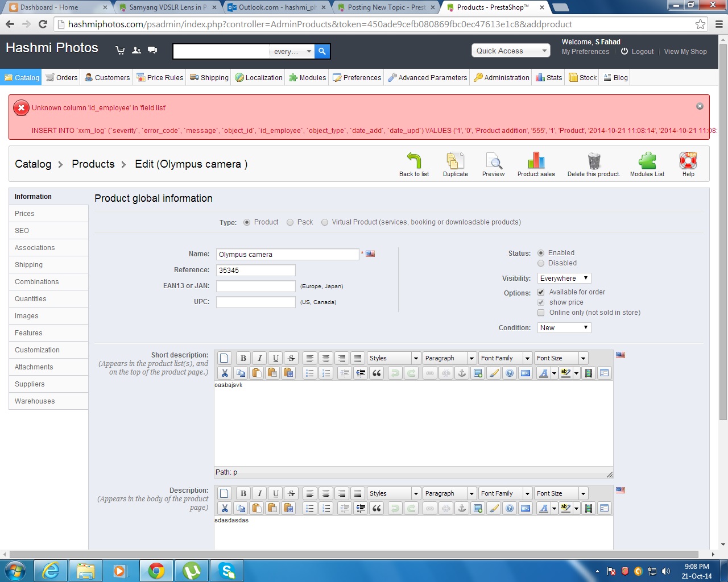
Task: Click the Back to list toolbar icon
Action: (x=414, y=161)
